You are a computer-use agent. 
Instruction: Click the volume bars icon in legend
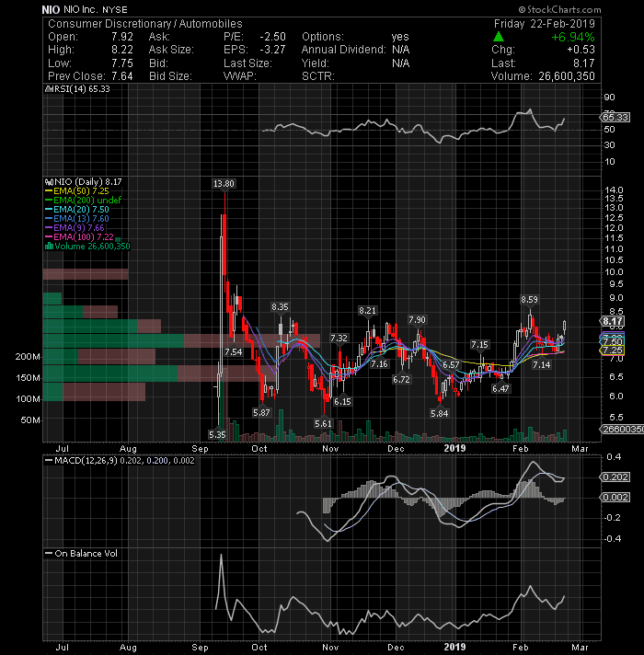(49, 246)
